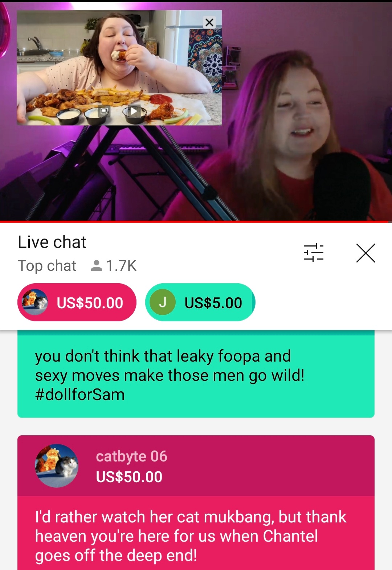392x570 pixels.
Task: Open the catbyte 06 US$50.00 message
Action: tap(196, 503)
